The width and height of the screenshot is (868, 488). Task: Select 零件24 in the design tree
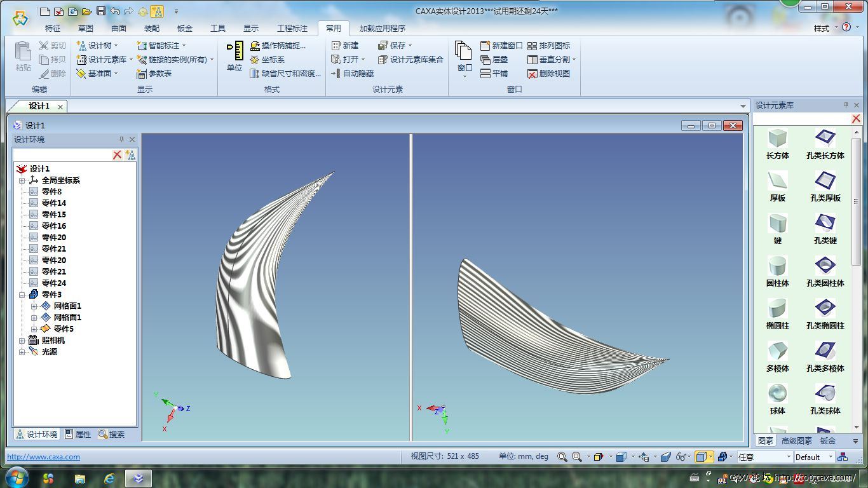(54, 283)
